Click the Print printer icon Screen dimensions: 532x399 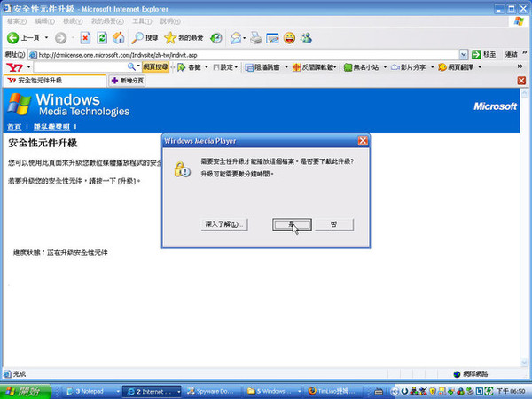(x=256, y=37)
